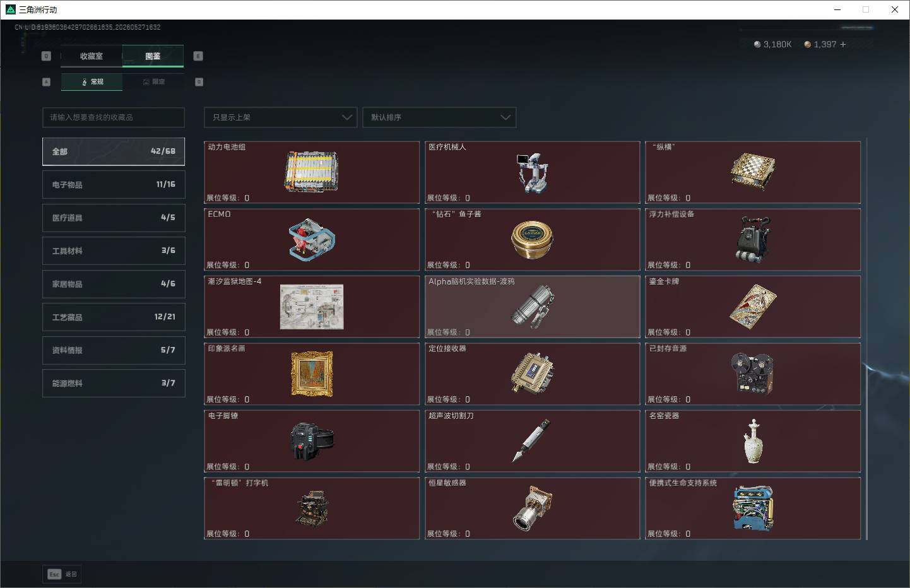
Task: Select the 便携式生命支持系统 life support icon
Action: [753, 509]
